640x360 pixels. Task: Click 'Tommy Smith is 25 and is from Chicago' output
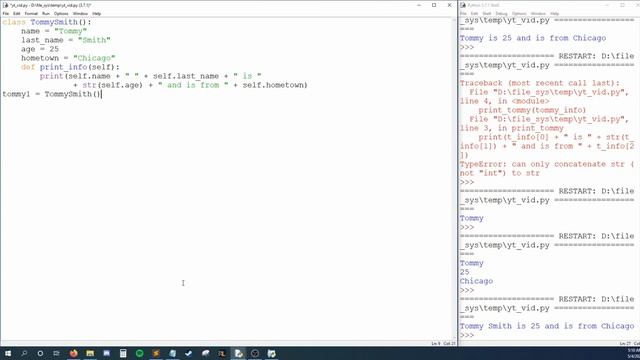547,326
